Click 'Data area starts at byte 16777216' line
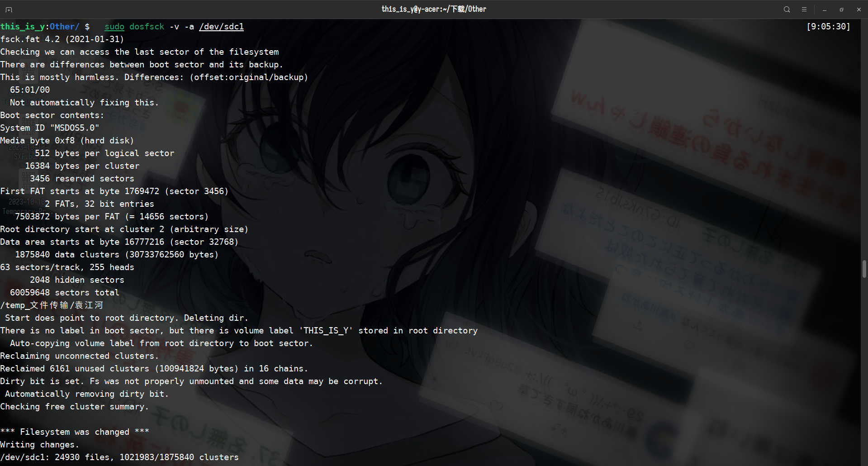Screen dimensions: 868x466 (x=119, y=242)
